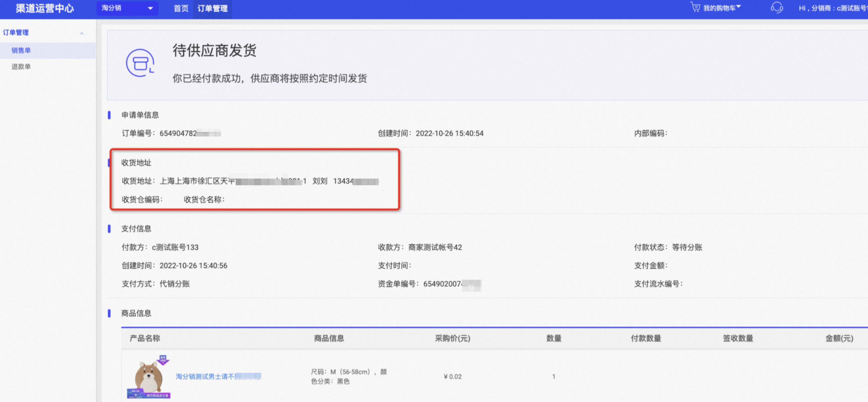Click the customer service headset icon
Image resolution: width=868 pixels, height=402 pixels.
[777, 7]
